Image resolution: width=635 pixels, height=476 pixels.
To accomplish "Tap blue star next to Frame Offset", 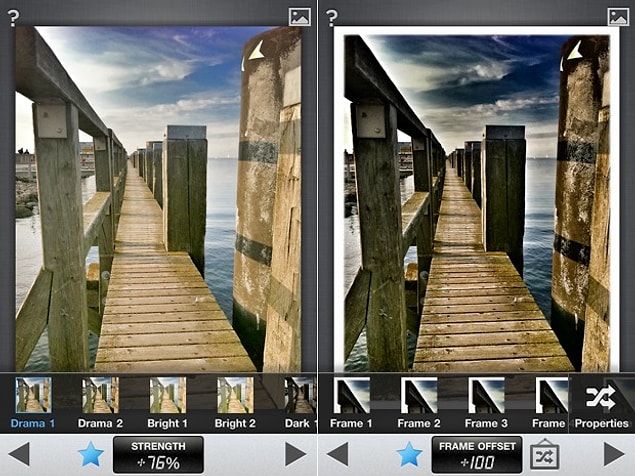I will (409, 454).
